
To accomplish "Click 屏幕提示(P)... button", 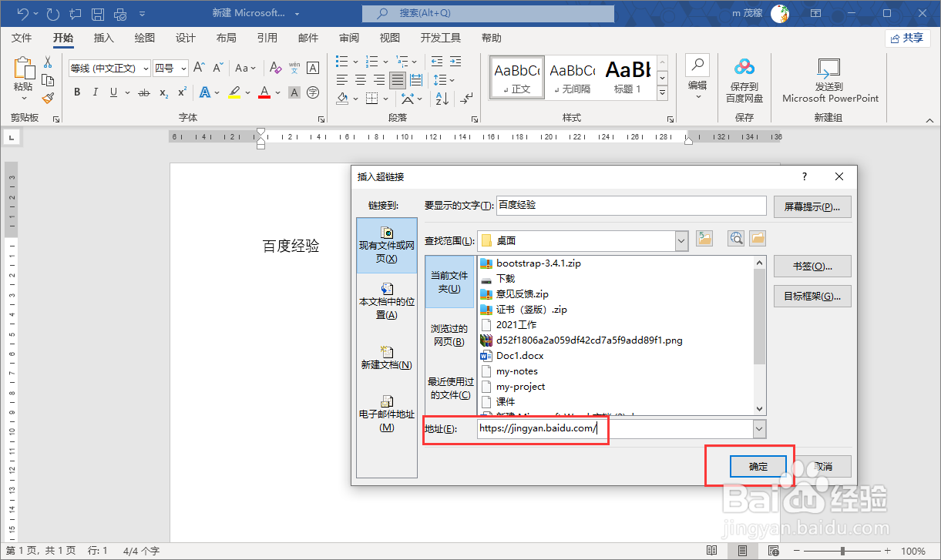I will 812,206.
